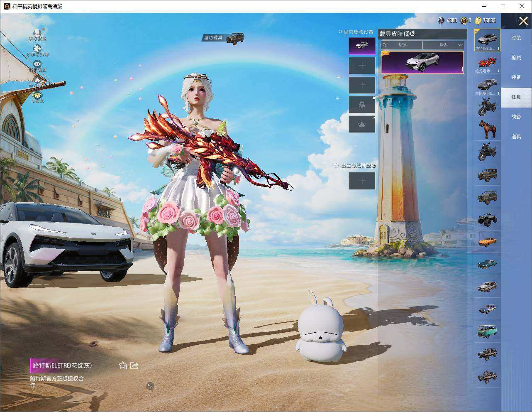Screen dimensions: 532x412
Task: Switch to the 道具 tab
Action: pyautogui.click(x=516, y=137)
